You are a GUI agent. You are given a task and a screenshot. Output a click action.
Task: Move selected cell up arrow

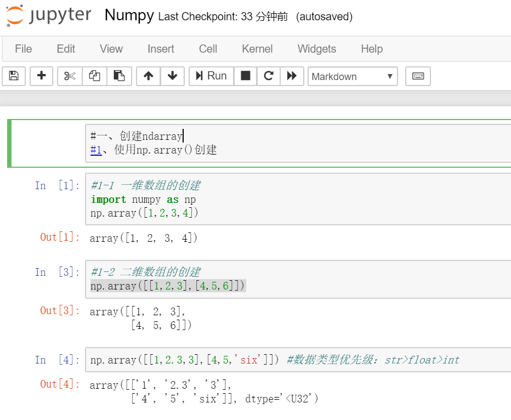click(x=148, y=76)
